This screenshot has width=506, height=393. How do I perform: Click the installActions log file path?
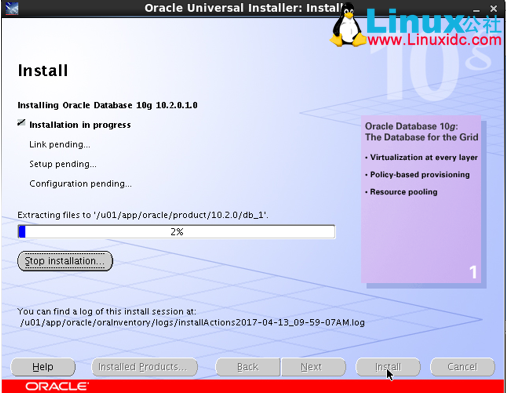(x=192, y=323)
